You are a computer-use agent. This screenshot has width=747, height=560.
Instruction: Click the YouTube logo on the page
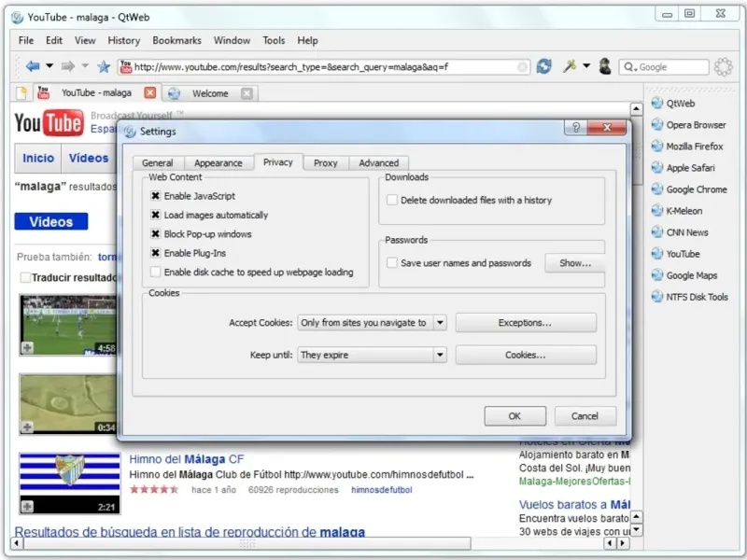(x=49, y=123)
